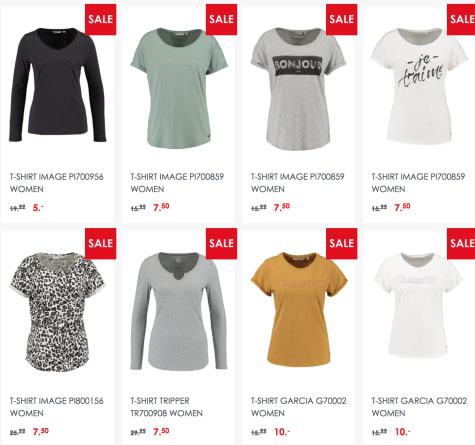The width and height of the screenshot is (475, 445).
Task: Open T-SHIRT GARCIA G70002 title under white shirt
Action: [419, 407]
